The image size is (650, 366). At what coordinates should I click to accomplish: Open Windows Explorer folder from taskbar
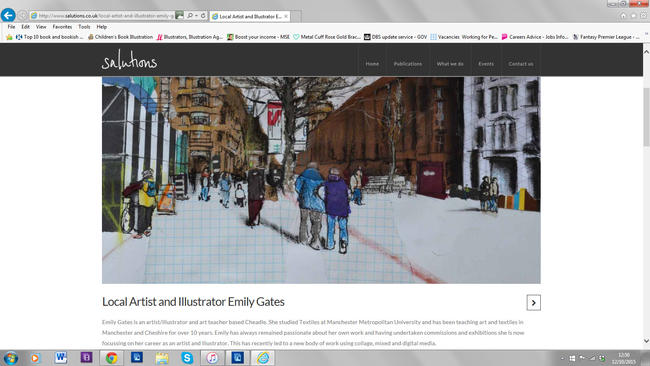pyautogui.click(x=162, y=358)
